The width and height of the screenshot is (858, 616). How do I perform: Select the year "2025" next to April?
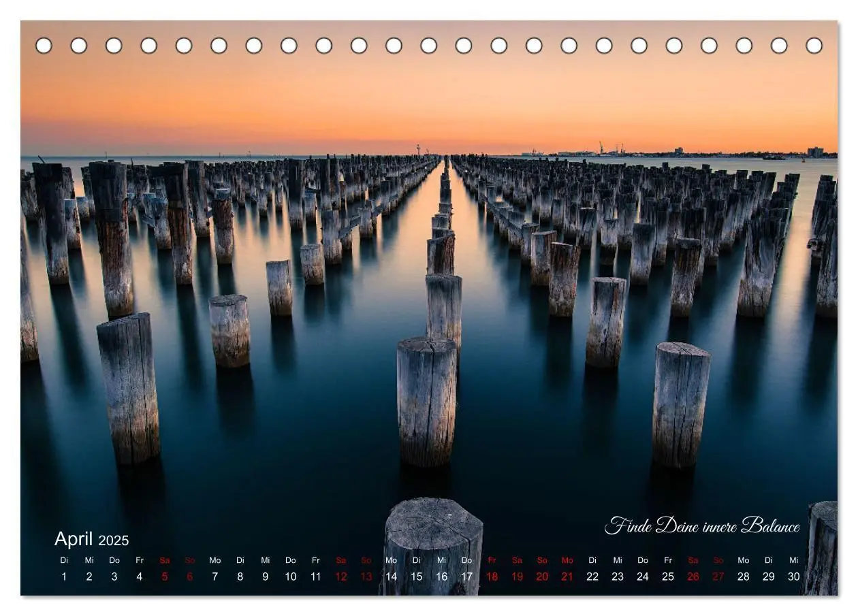coord(114,540)
